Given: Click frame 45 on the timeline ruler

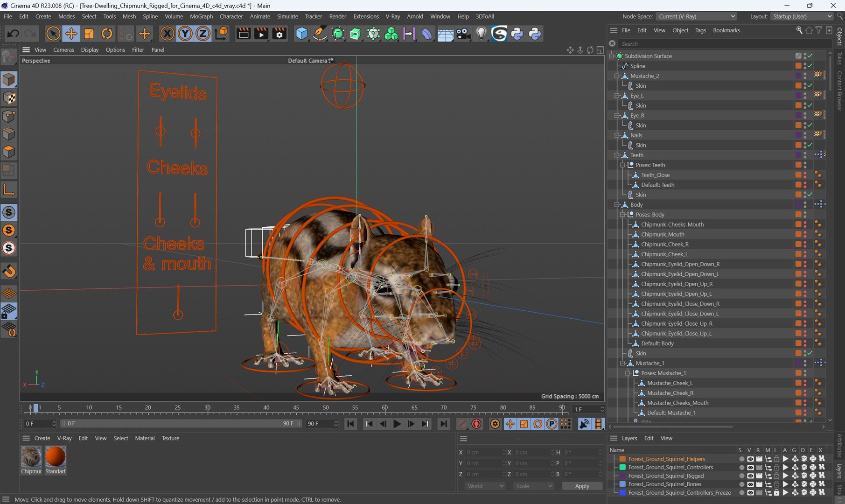Looking at the screenshot, I should tap(296, 408).
